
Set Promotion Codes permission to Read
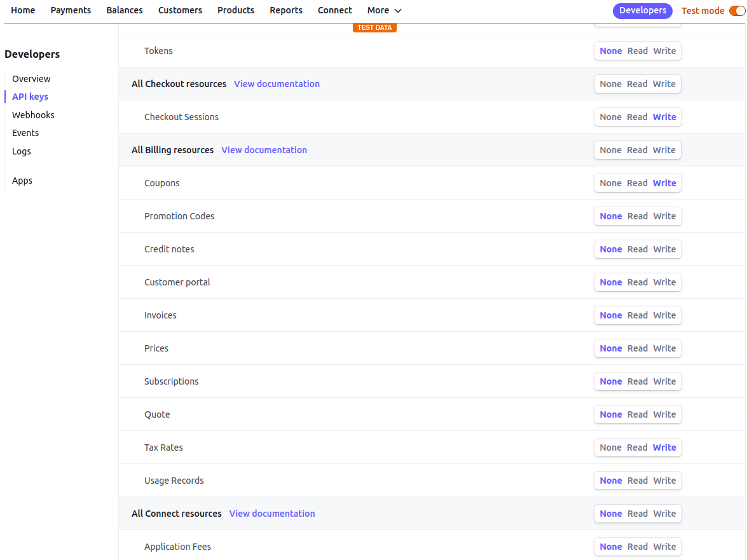[638, 216]
